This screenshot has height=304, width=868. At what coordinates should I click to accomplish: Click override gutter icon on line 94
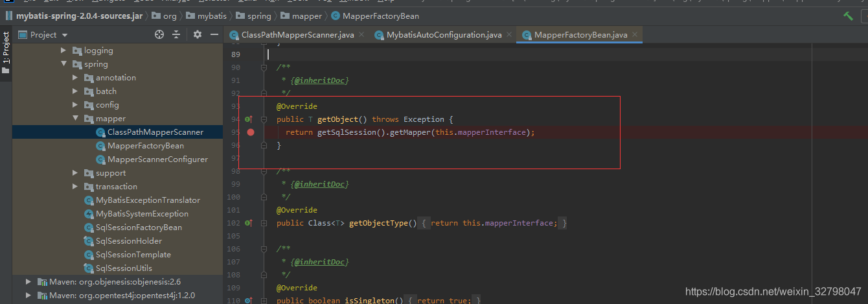point(248,119)
